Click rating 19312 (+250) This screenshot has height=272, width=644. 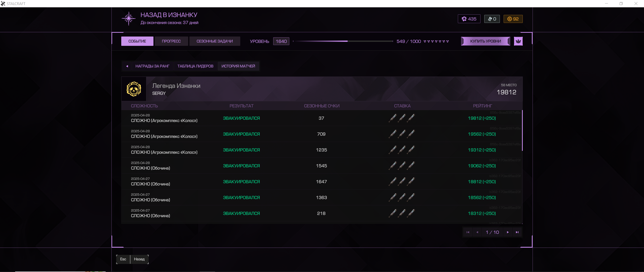[x=482, y=150]
